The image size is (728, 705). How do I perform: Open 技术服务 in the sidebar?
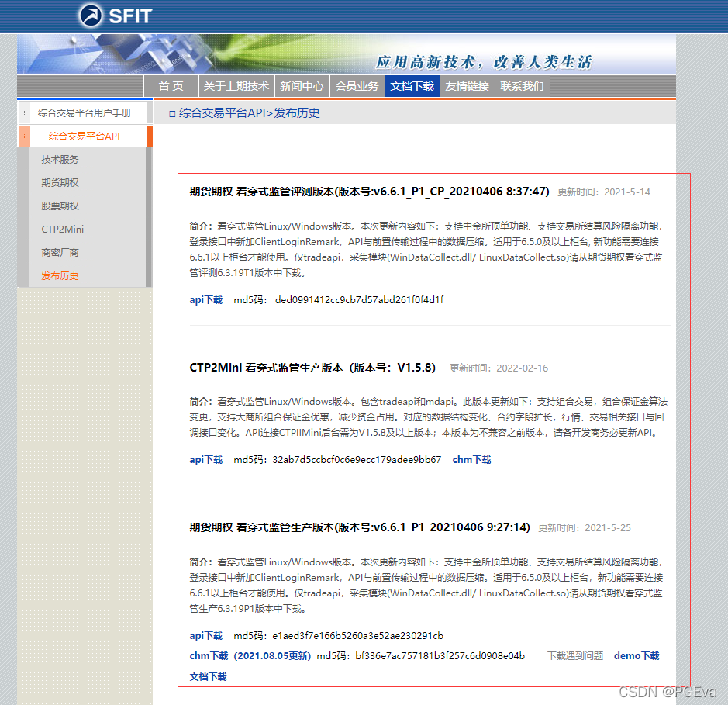(x=60, y=159)
